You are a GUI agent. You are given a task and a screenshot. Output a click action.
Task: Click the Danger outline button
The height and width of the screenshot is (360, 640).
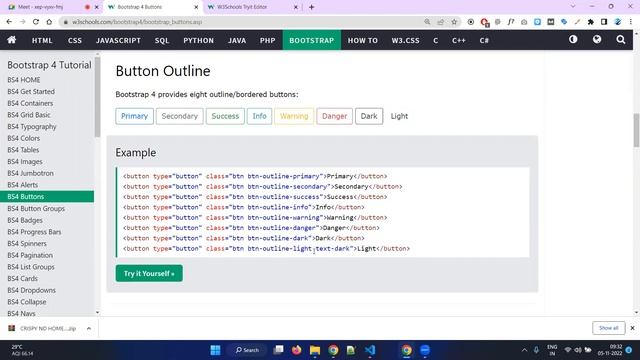pyautogui.click(x=334, y=116)
